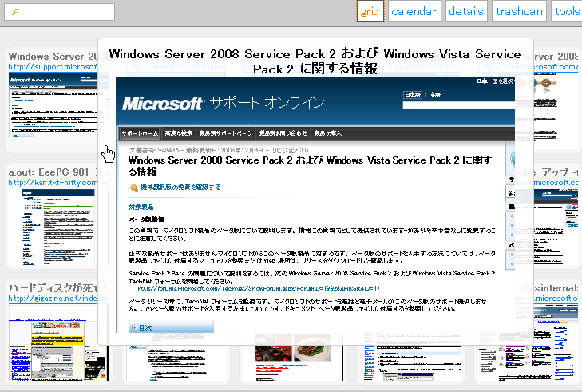
Task: Open thumbnail with blue sidebar beside food photos
Action: [410, 357]
